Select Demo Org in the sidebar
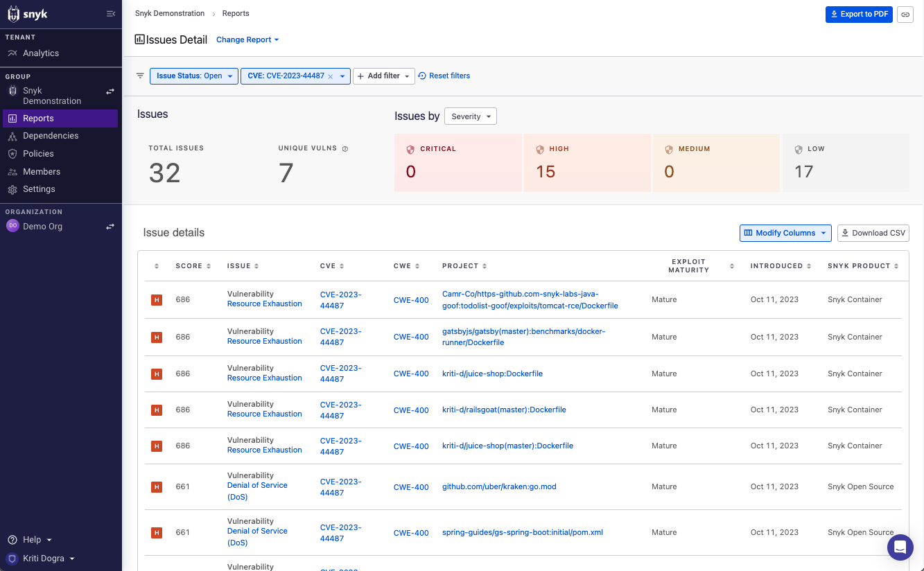The width and height of the screenshot is (924, 571). [x=42, y=227]
